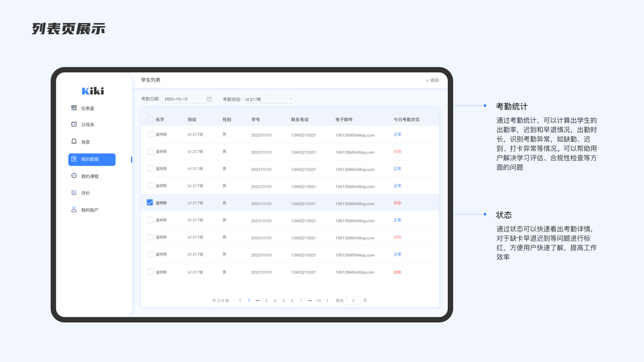Click the 班级 column header
This screenshot has height=362, width=644.
click(192, 119)
